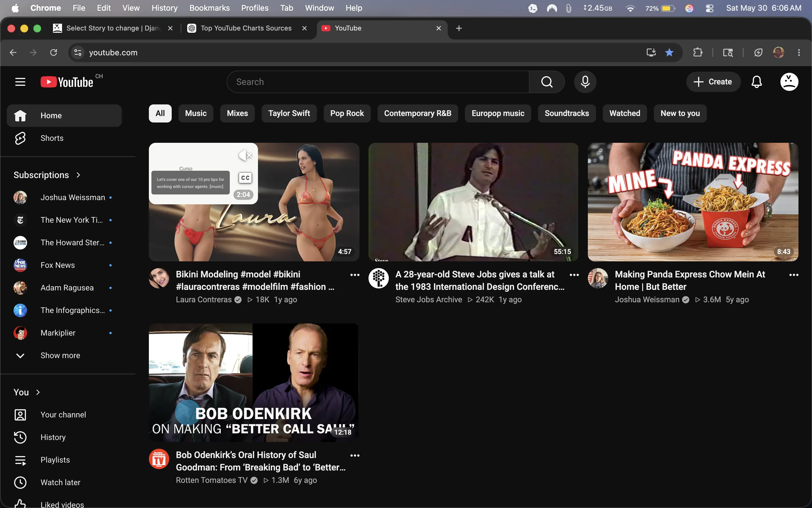Open Adam Ragusea subscription
This screenshot has width=812, height=508.
pyautogui.click(x=64, y=288)
